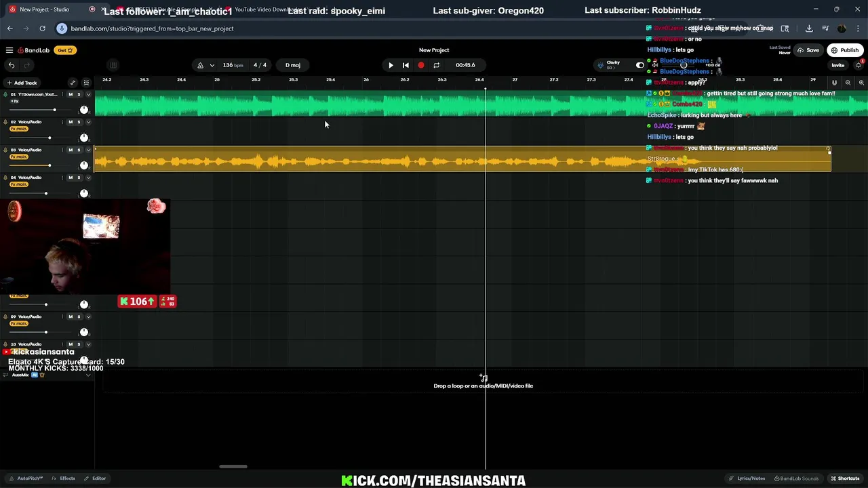Open the D maj key selector
The image size is (868, 488).
click(x=292, y=65)
